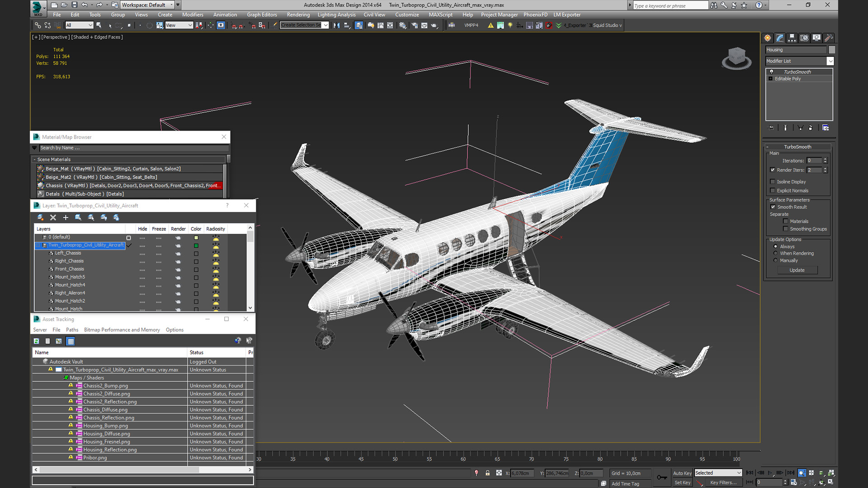This screenshot has width=868, height=488.
Task: Open Paths menu in Asset Tracking
Action: tap(72, 330)
